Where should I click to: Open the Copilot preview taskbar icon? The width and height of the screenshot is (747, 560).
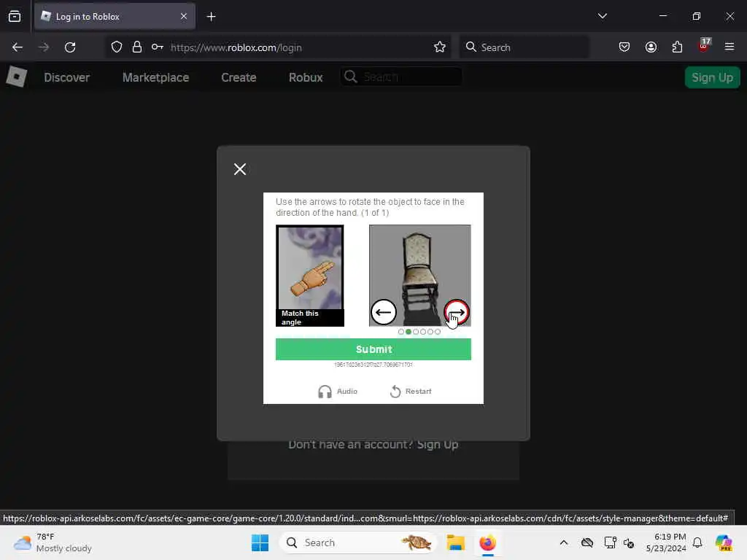click(724, 542)
